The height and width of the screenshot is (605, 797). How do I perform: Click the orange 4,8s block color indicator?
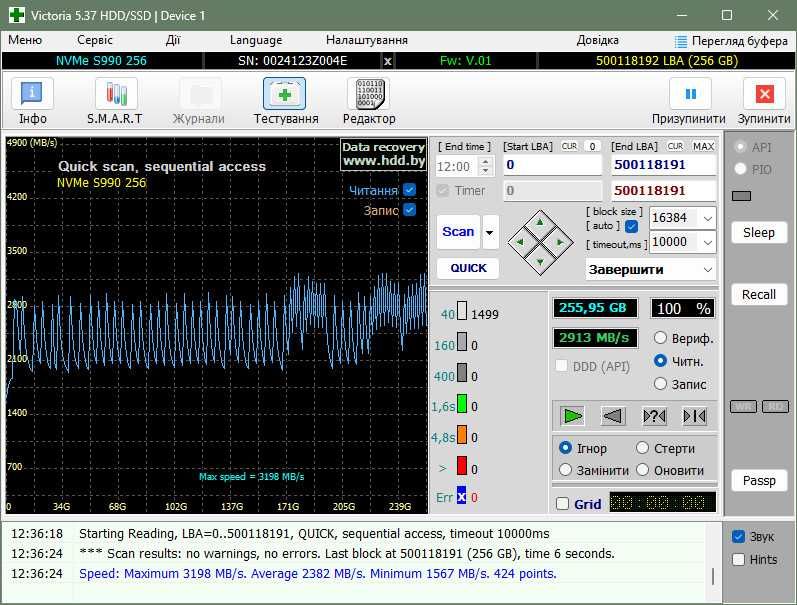(x=462, y=434)
